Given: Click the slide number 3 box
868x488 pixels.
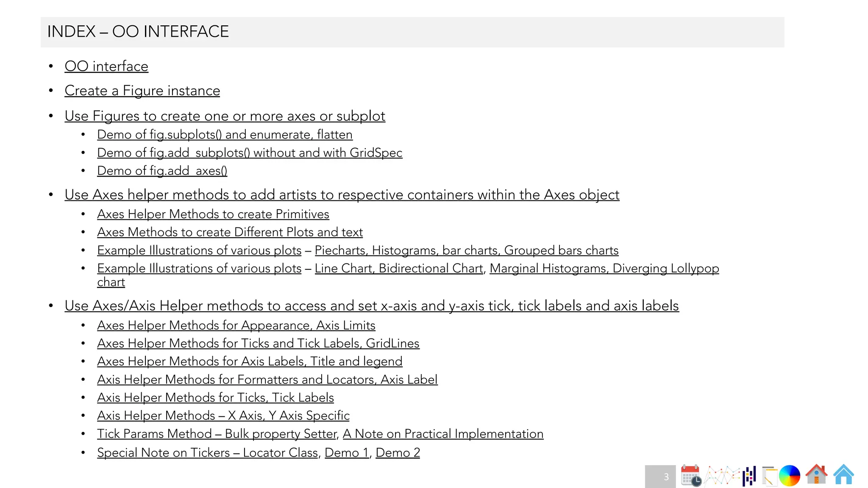Looking at the screenshot, I should [660, 477].
